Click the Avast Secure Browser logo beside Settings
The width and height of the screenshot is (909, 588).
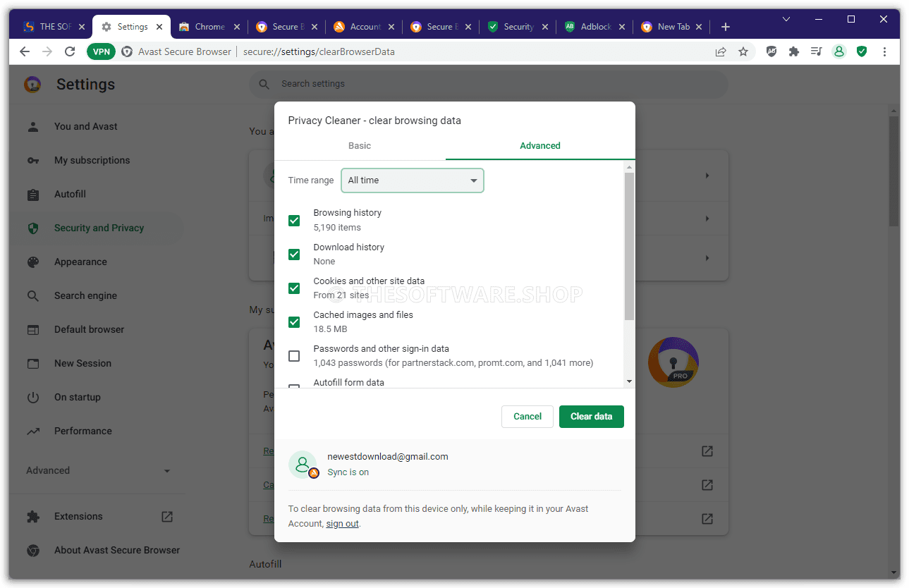(32, 85)
